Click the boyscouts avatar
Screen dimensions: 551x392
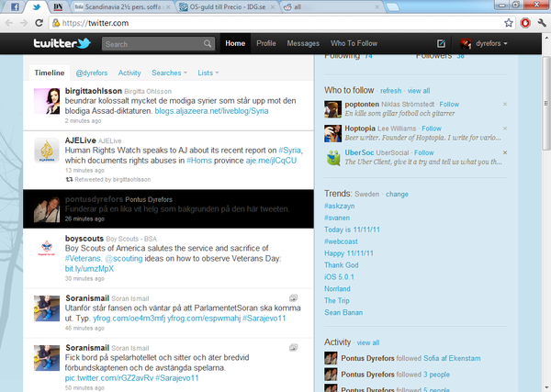47,249
